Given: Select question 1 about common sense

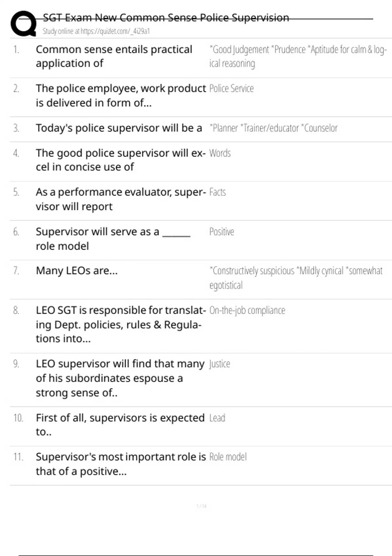Looking at the screenshot, I should coord(114,56).
